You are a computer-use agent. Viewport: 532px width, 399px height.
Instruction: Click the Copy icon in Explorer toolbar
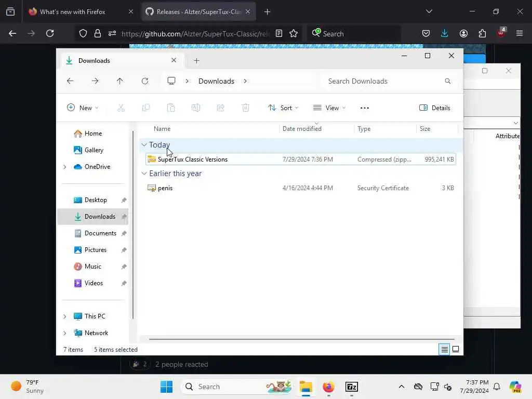(146, 108)
